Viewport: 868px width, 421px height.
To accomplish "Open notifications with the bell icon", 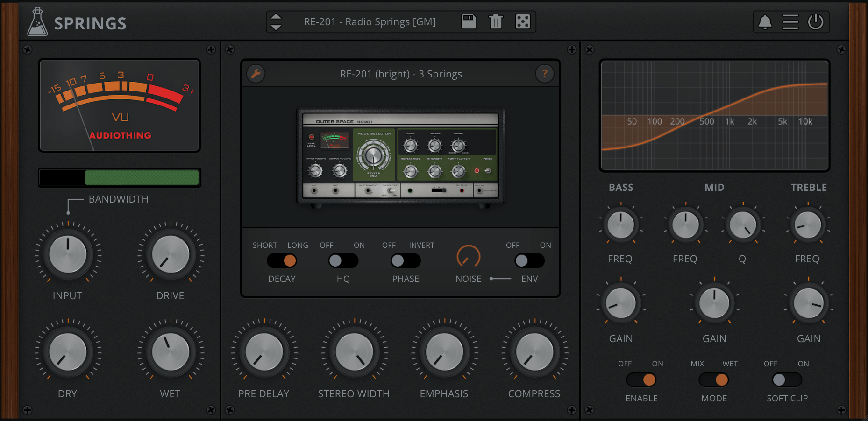I will pyautogui.click(x=765, y=22).
